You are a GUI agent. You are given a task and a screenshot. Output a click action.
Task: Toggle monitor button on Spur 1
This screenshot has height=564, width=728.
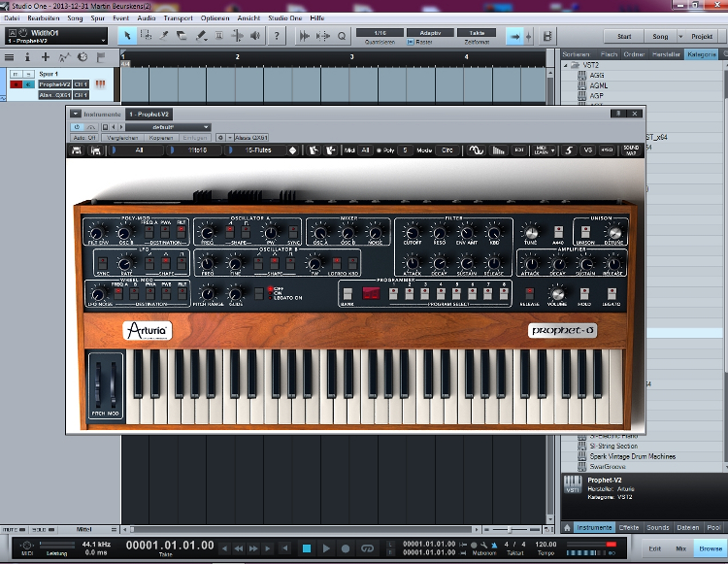pos(29,84)
